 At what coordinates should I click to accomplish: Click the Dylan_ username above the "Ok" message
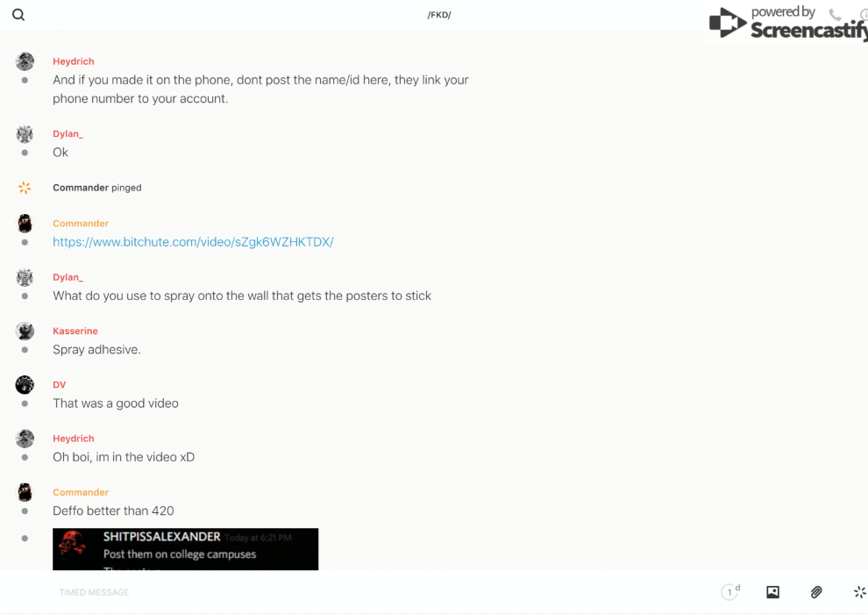click(68, 134)
